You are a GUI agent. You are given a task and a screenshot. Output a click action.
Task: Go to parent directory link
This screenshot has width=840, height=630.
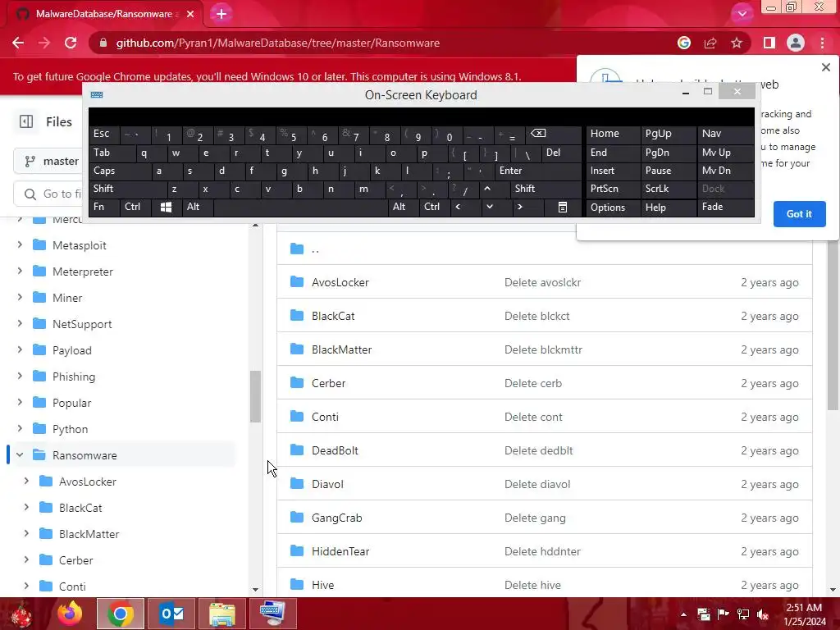pos(316,249)
